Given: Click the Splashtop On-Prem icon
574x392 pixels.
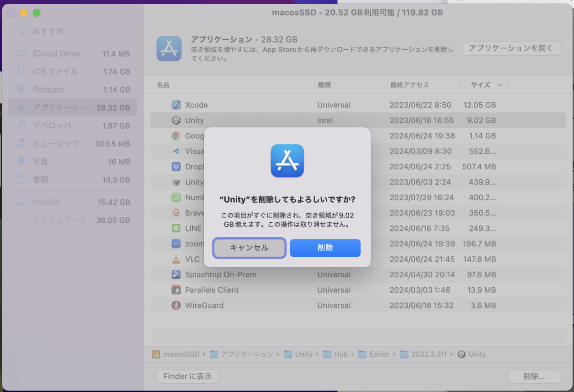Looking at the screenshot, I should coord(177,275).
